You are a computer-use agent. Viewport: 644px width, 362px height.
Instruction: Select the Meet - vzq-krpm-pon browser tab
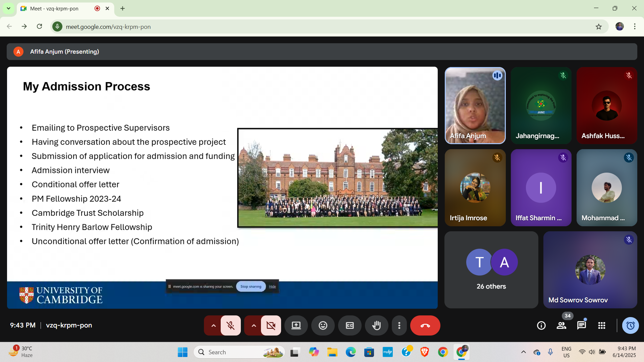point(54,8)
